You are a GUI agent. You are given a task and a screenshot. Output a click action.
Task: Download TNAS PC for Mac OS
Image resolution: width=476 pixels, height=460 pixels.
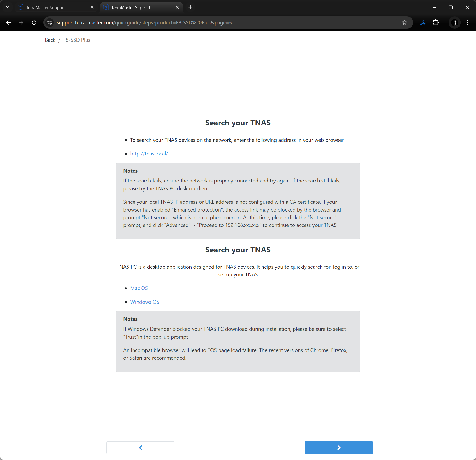pyautogui.click(x=139, y=288)
